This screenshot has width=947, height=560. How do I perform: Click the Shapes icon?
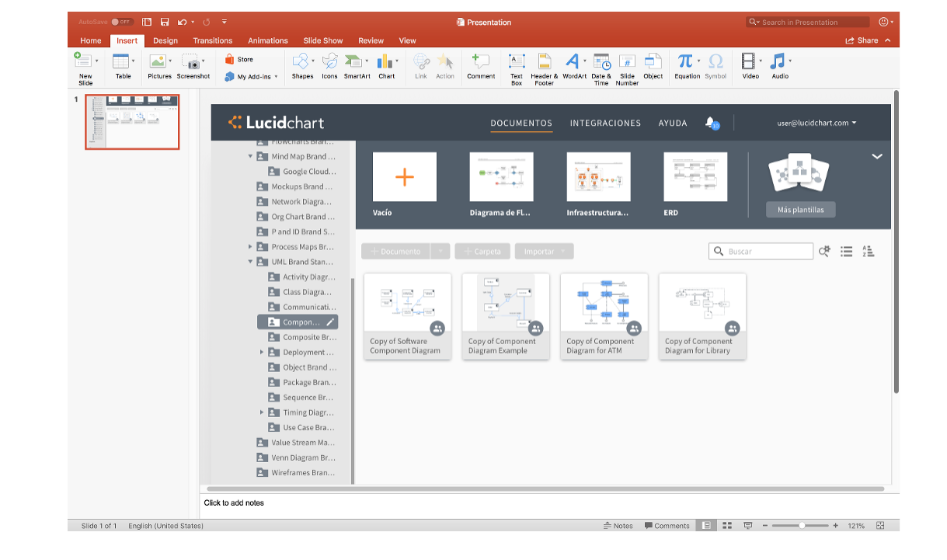coord(301,62)
